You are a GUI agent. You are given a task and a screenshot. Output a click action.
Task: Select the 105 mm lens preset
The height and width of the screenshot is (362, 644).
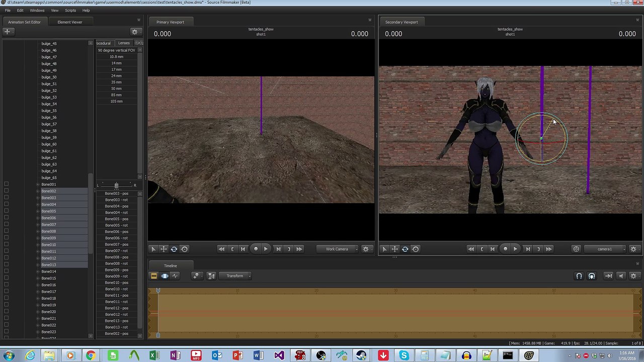point(116,101)
